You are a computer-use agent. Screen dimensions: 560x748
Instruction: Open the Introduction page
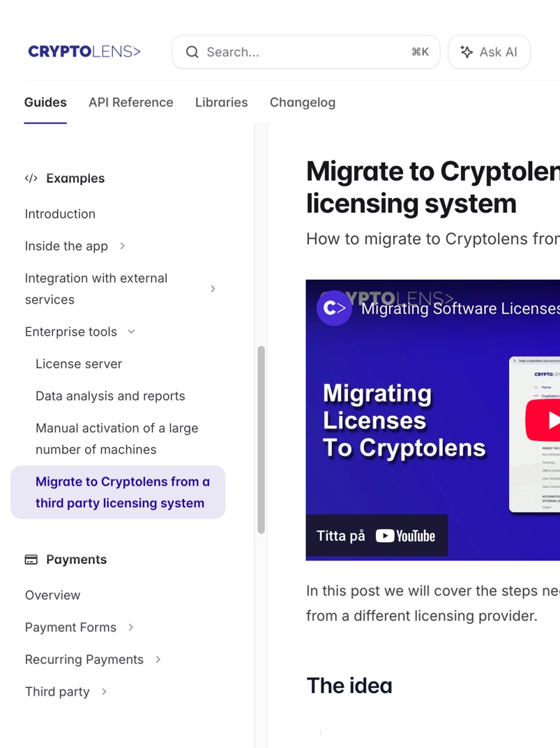click(x=60, y=214)
